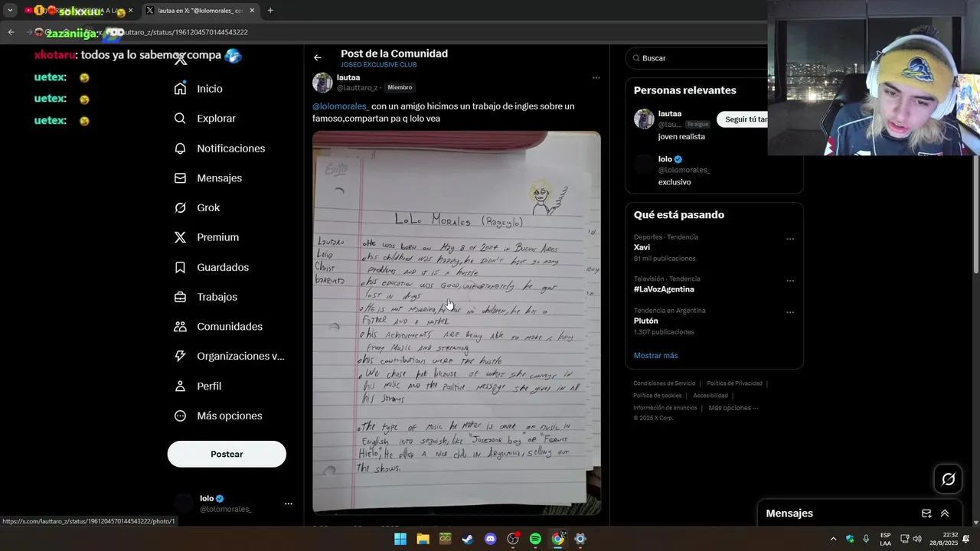Click the Inicio home icon

tap(180, 89)
